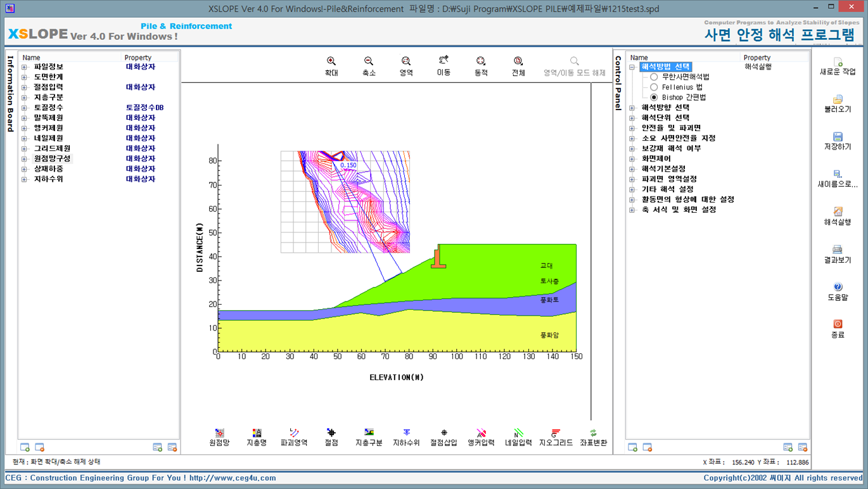This screenshot has width=868, height=489.
Task: Select the 도면한계 tree item
Action: tap(49, 77)
